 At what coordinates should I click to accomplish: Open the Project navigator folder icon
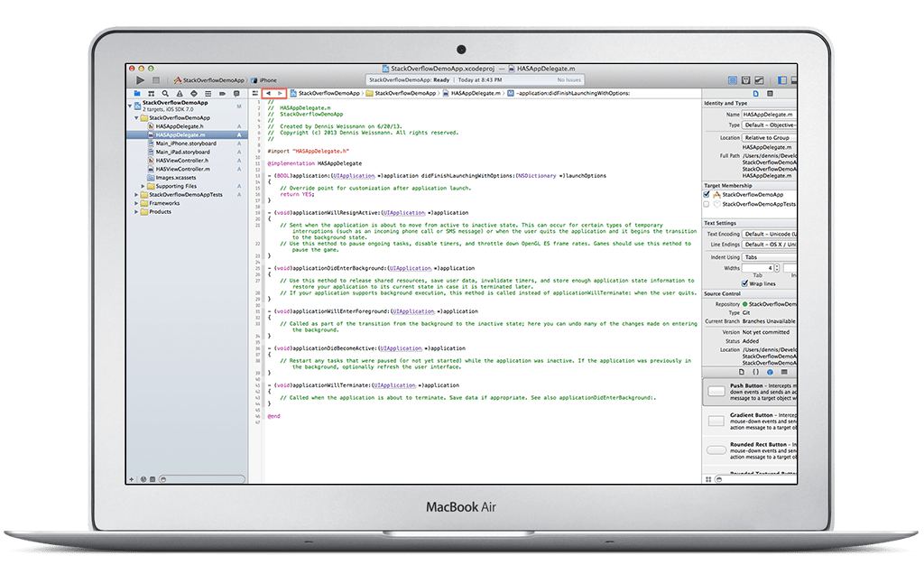click(x=137, y=94)
